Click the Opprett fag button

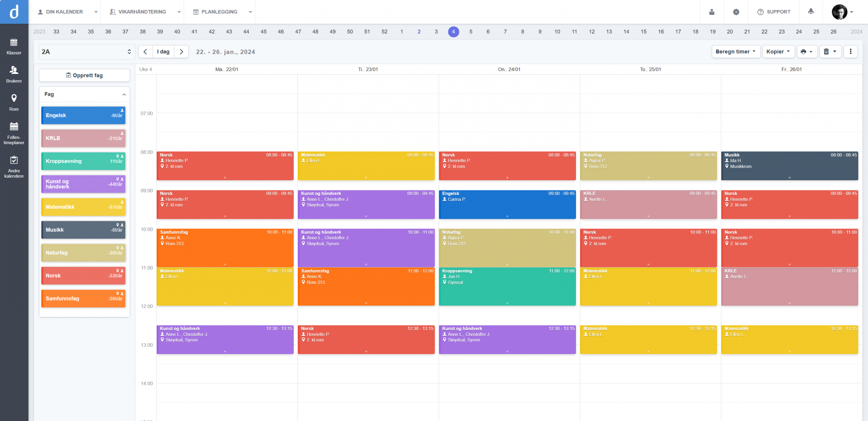point(84,75)
